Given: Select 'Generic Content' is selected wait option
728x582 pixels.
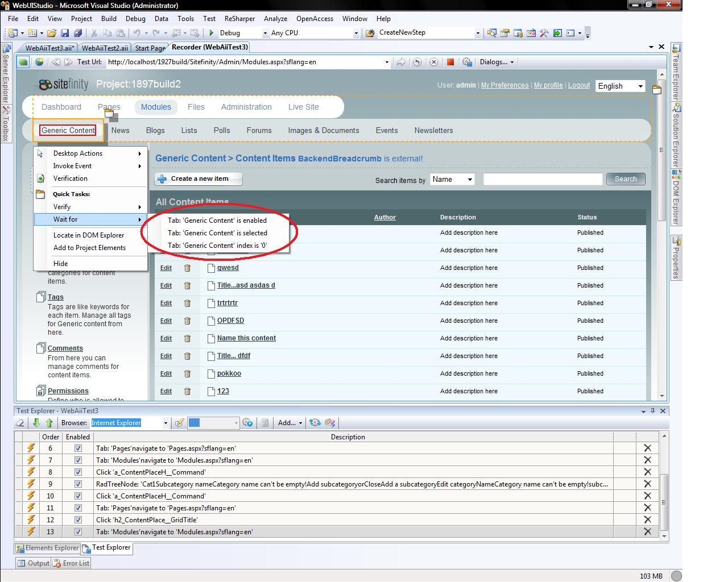Looking at the screenshot, I should point(217,233).
